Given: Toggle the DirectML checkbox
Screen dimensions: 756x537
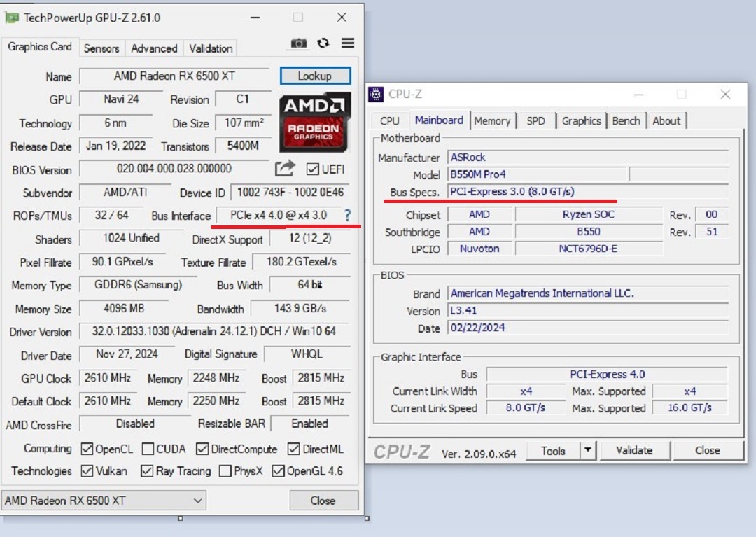Looking at the screenshot, I should [x=293, y=449].
